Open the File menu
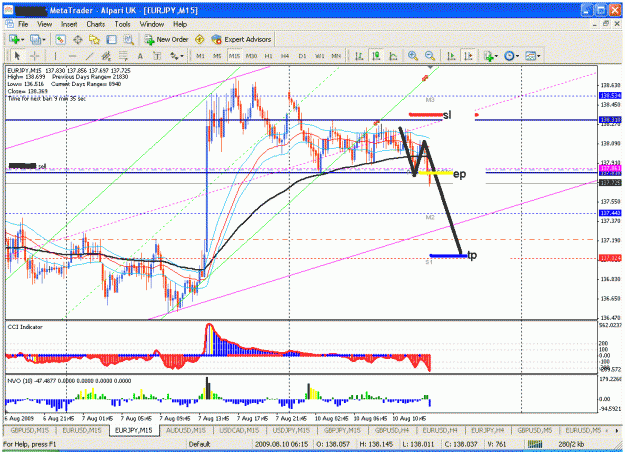 23,24
